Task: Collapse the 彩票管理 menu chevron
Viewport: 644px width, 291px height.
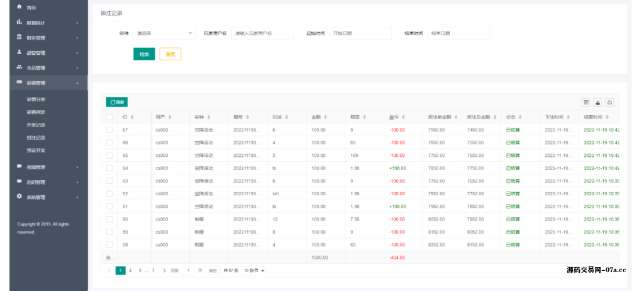Action: pos(77,83)
